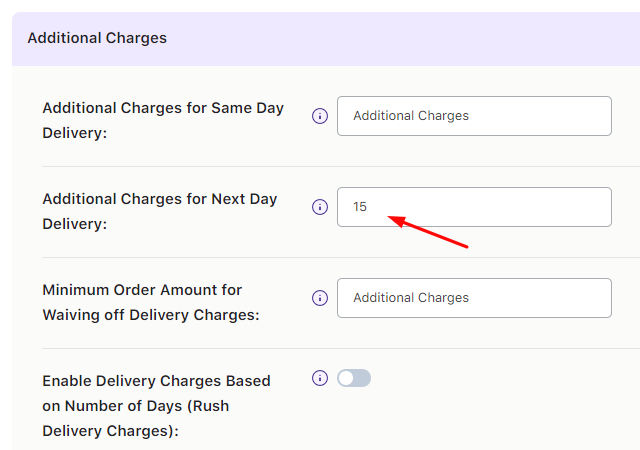Click empty area of purple section header bar
Image resolution: width=640 pixels, height=450 pixels.
[x=400, y=38]
